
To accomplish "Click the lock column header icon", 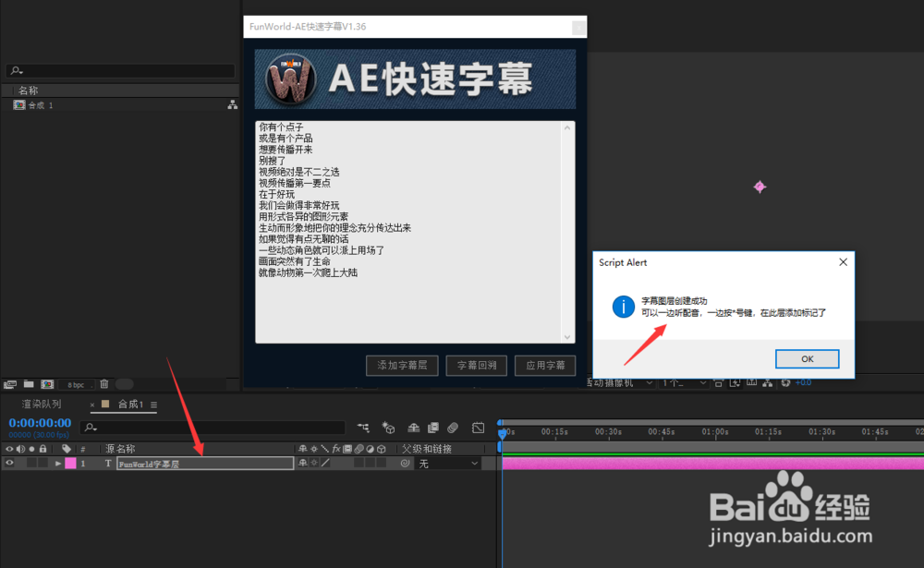I will tap(43, 449).
